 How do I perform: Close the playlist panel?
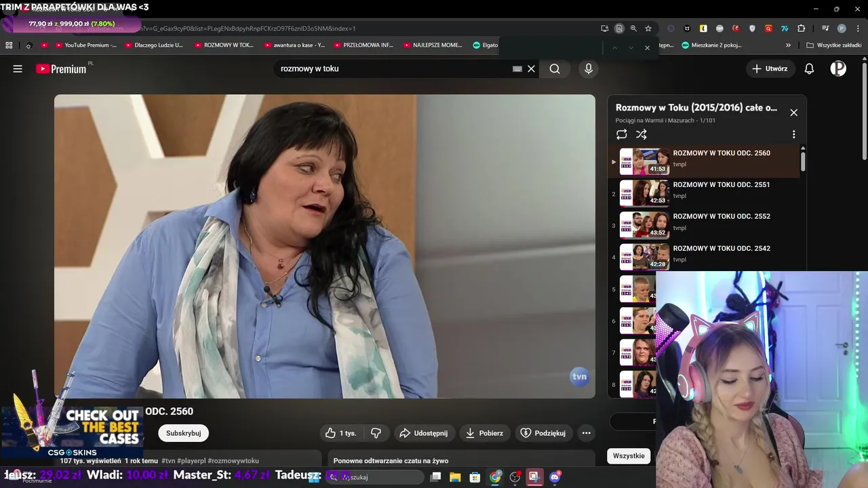point(793,113)
